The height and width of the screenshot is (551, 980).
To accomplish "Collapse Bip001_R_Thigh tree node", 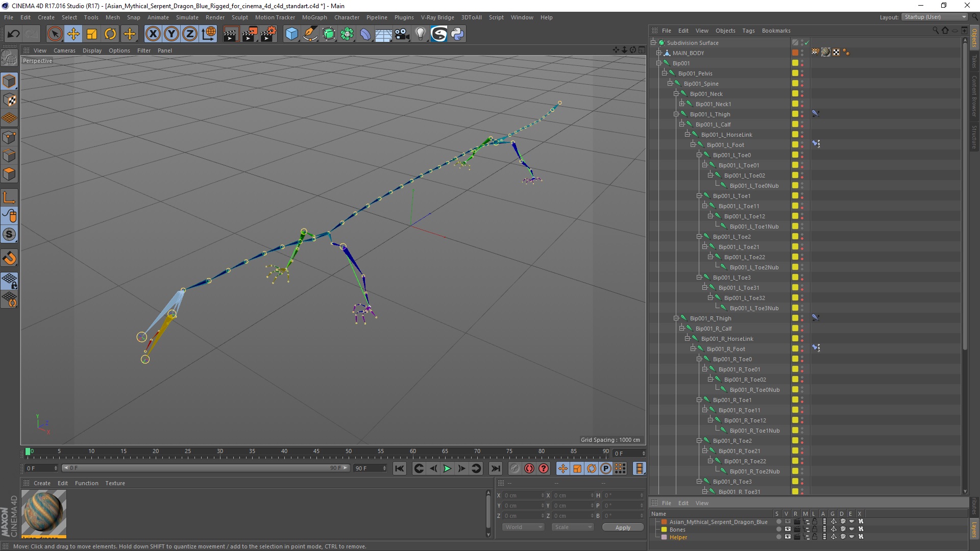I will click(x=676, y=318).
